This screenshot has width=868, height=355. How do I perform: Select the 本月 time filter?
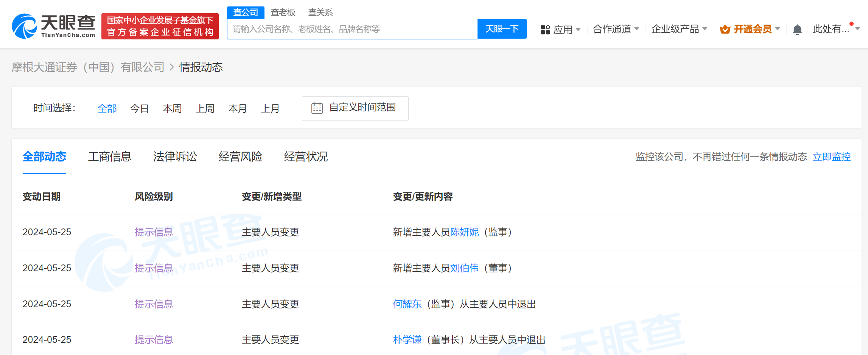[238, 109]
